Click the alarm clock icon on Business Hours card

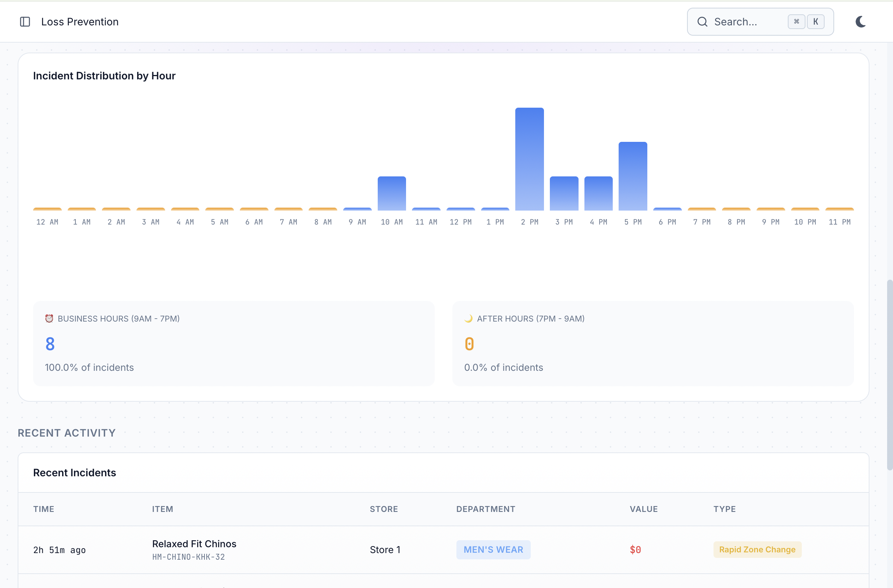point(50,318)
